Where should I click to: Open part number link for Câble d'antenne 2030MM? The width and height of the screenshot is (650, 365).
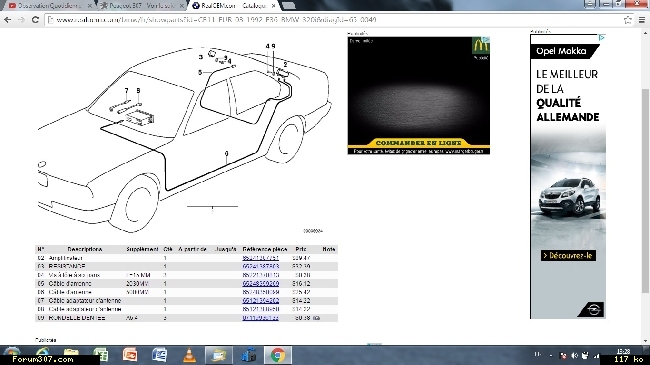(260, 284)
